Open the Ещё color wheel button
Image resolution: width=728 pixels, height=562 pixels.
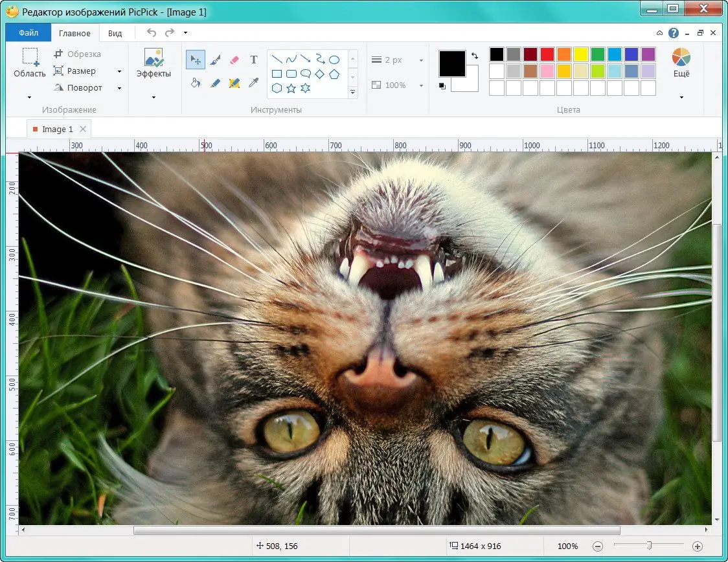[x=681, y=63]
